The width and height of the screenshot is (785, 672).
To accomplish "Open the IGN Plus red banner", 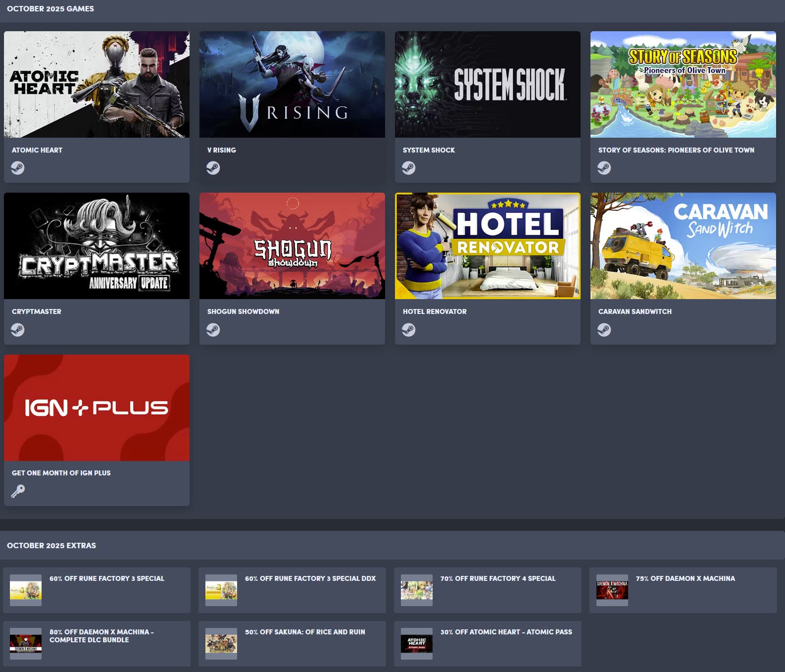I will point(97,408).
